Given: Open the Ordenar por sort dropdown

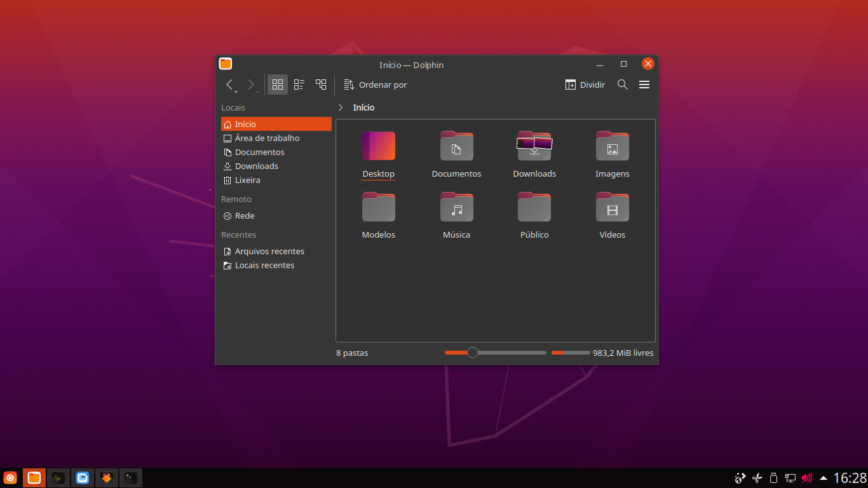Looking at the screenshot, I should (376, 85).
